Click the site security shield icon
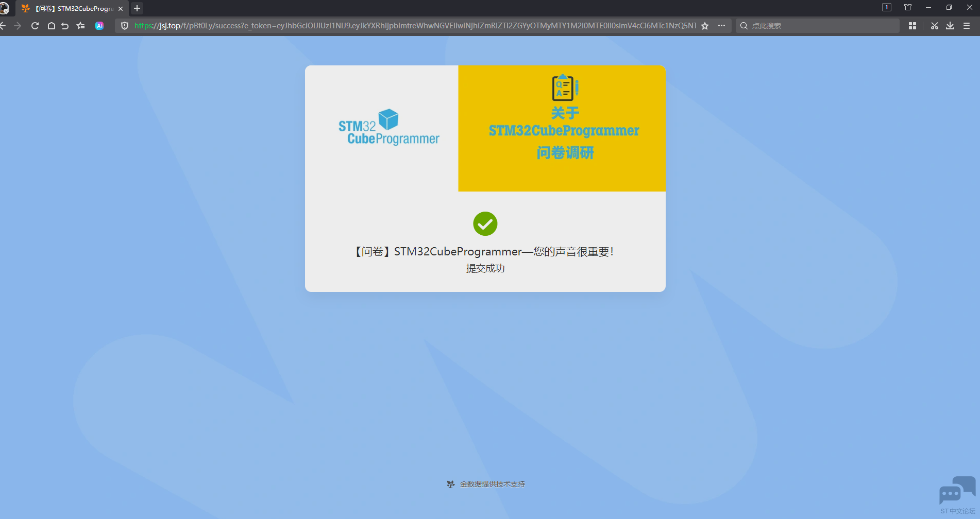Viewport: 980px width, 519px height. pyautogui.click(x=125, y=26)
